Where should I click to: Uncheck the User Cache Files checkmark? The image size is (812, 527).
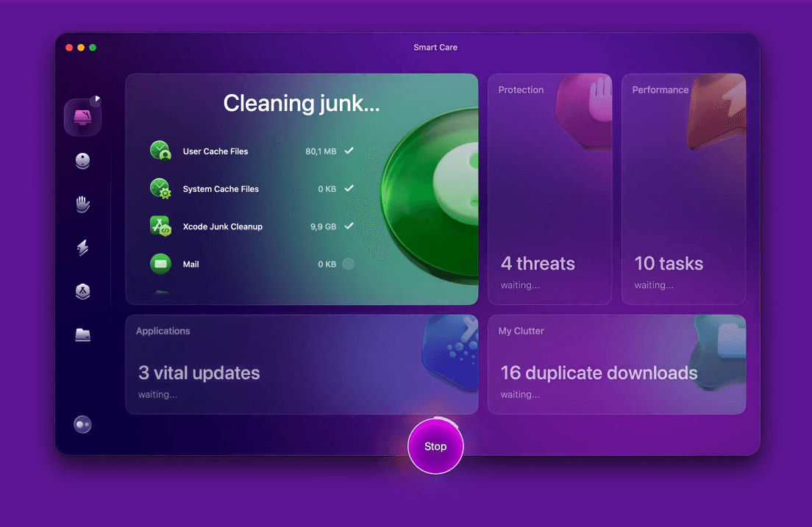pyautogui.click(x=347, y=151)
